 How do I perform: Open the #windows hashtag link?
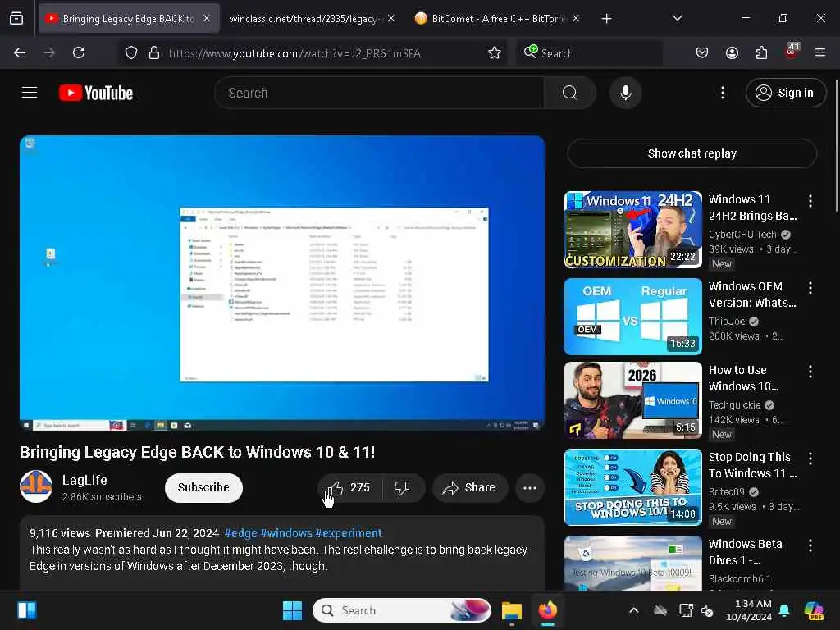pyautogui.click(x=286, y=533)
